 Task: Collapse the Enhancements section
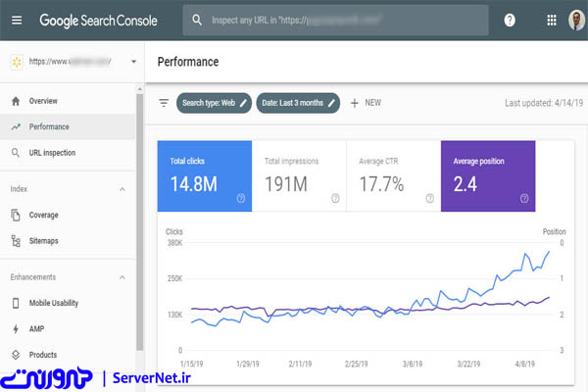(x=122, y=277)
